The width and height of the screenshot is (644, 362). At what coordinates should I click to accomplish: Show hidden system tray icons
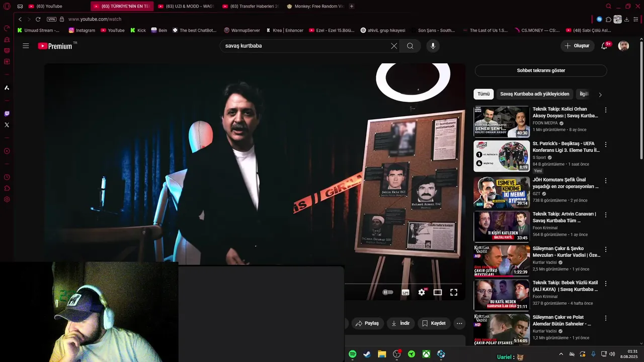click(x=561, y=354)
